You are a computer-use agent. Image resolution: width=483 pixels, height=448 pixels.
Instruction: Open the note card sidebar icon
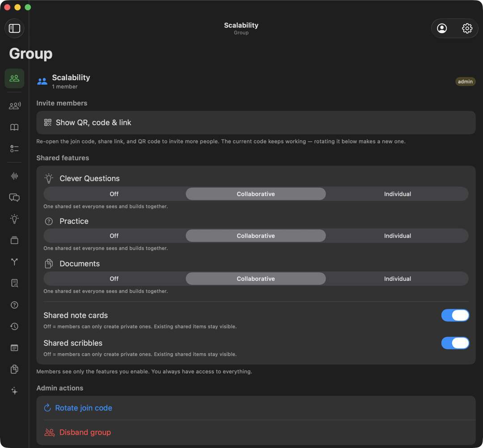pyautogui.click(x=14, y=348)
